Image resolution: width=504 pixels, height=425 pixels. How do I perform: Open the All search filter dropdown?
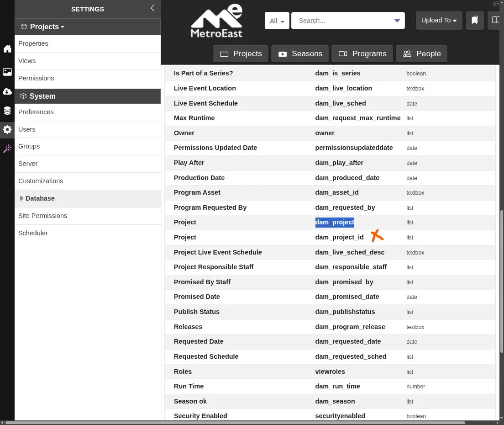(277, 21)
